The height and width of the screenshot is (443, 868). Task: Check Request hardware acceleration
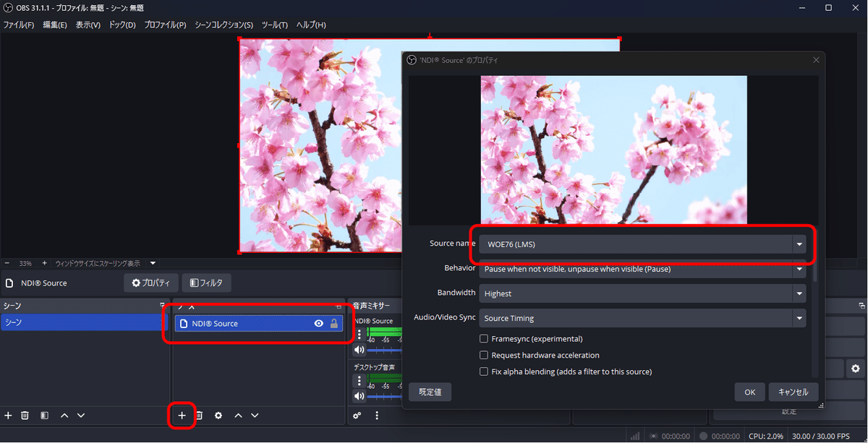click(x=484, y=355)
